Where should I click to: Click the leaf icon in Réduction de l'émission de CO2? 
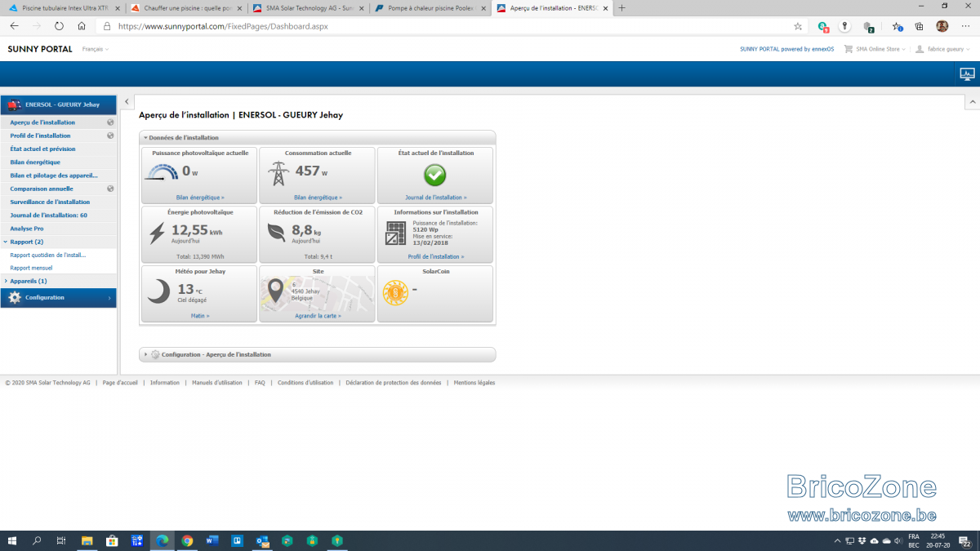coord(277,233)
